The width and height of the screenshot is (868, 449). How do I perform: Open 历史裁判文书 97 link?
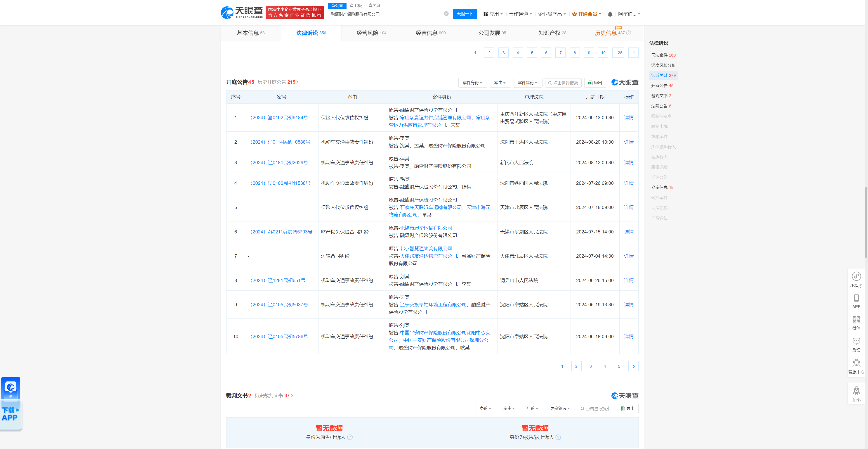(x=274, y=396)
